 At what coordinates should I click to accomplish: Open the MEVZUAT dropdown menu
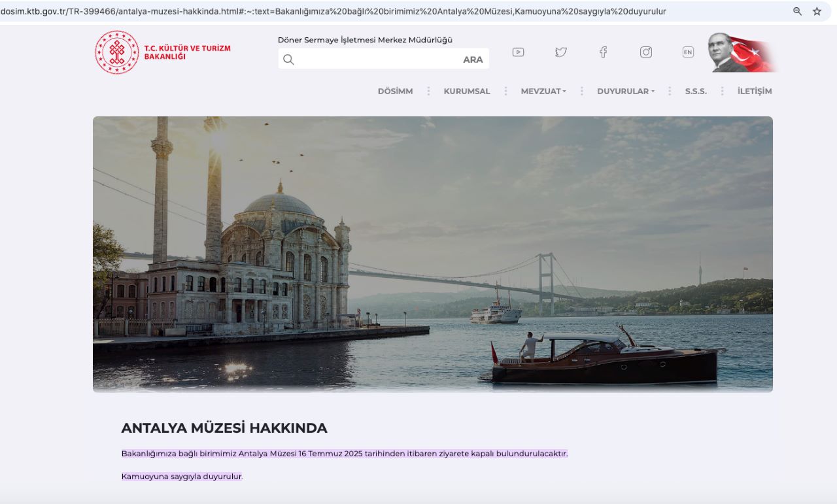tap(543, 91)
